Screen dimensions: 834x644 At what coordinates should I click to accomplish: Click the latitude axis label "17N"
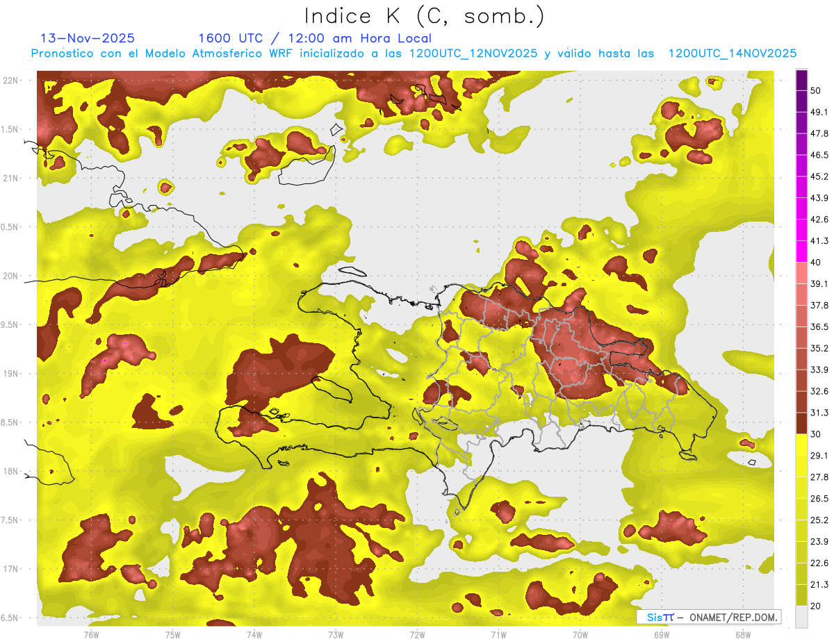[11, 569]
